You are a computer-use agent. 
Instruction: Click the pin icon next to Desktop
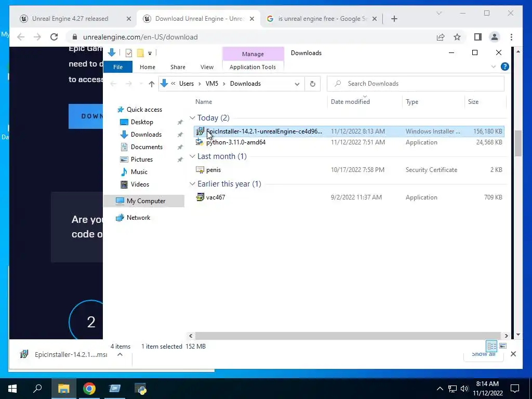click(x=180, y=122)
